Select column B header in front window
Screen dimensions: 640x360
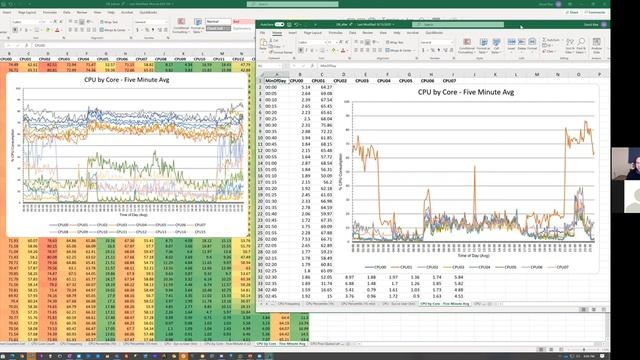[x=300, y=74]
